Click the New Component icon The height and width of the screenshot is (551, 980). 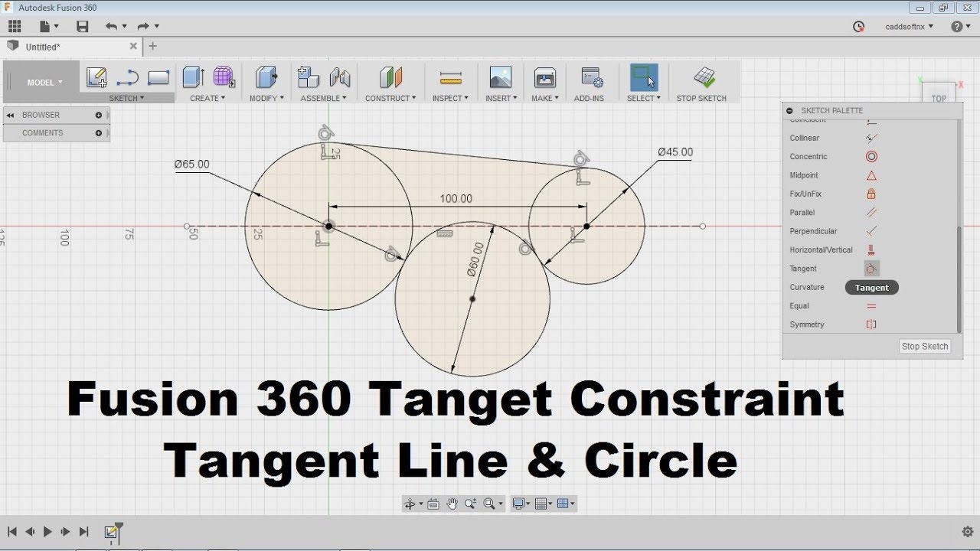tap(308, 77)
